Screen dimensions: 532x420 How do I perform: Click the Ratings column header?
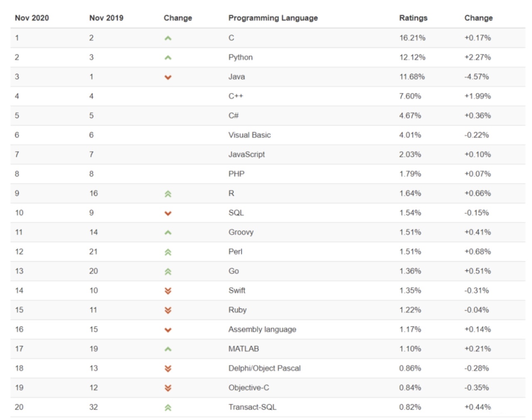click(413, 18)
